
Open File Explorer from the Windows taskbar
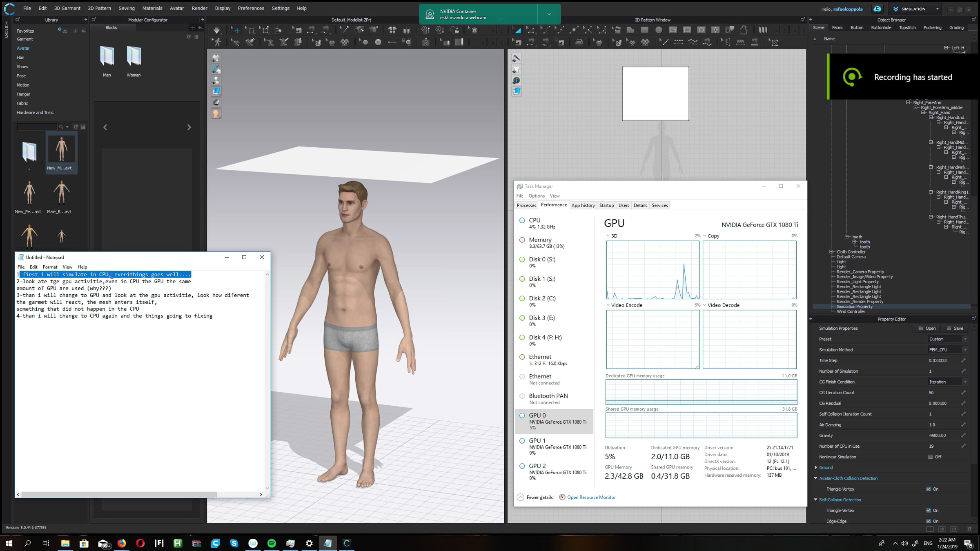[65, 543]
